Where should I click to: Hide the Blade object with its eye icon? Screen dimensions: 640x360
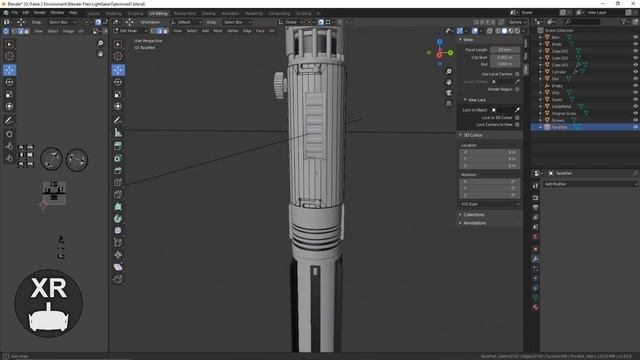click(x=635, y=44)
